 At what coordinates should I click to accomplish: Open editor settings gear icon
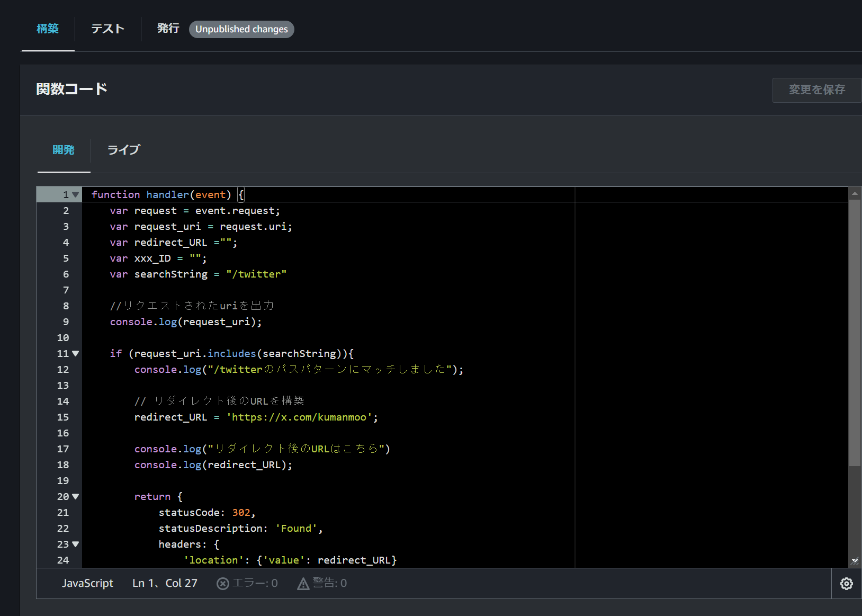coord(846,583)
